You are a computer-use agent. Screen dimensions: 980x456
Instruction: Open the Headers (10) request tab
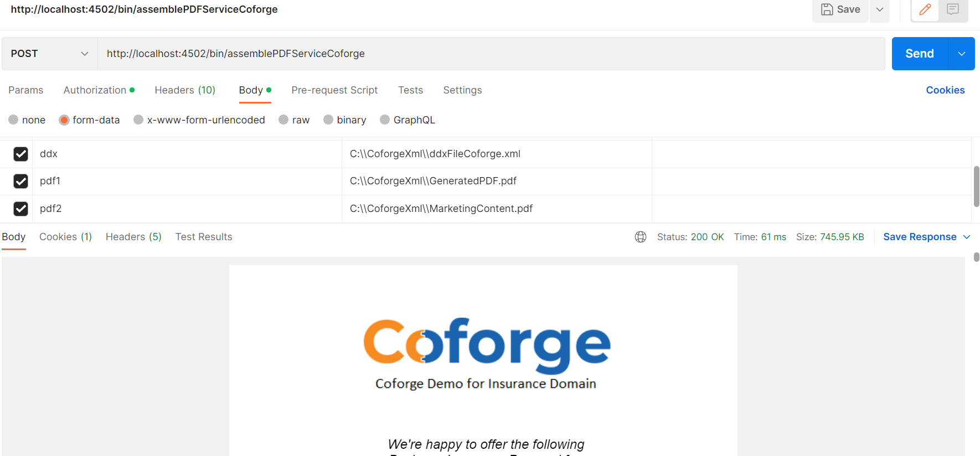185,90
